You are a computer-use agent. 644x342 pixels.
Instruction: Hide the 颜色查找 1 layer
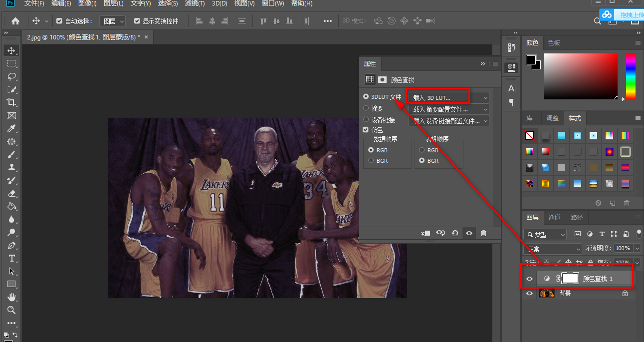(530, 279)
